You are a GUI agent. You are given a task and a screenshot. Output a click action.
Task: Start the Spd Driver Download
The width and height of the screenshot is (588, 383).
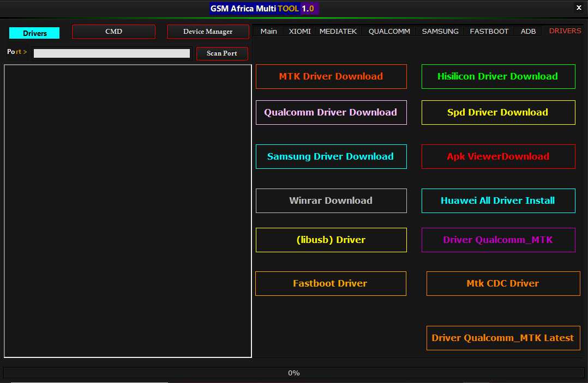coord(498,112)
